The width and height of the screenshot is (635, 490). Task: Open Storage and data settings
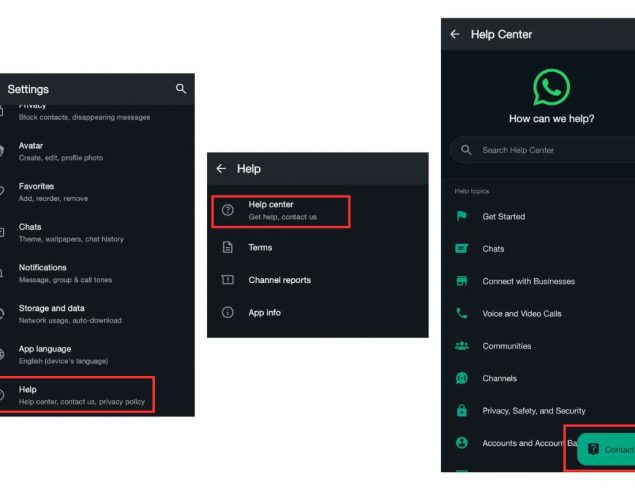(x=97, y=314)
